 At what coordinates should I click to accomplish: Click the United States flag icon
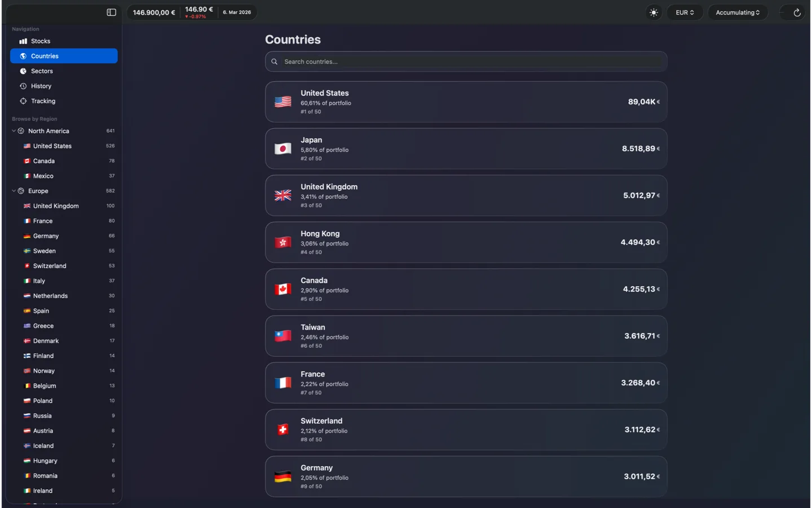283,102
